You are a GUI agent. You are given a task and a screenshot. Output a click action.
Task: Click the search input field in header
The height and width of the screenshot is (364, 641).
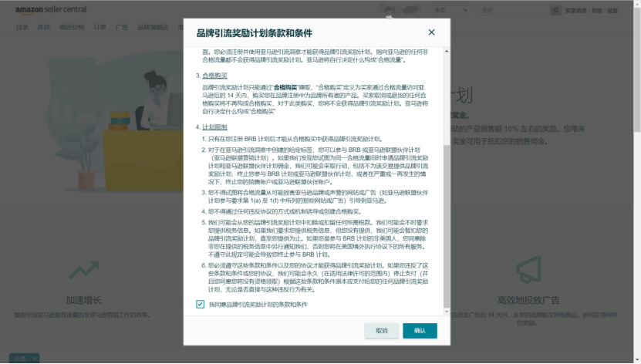(x=514, y=10)
